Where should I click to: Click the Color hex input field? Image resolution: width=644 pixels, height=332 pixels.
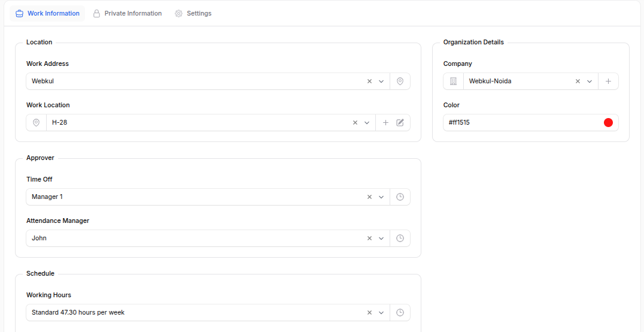(521, 123)
